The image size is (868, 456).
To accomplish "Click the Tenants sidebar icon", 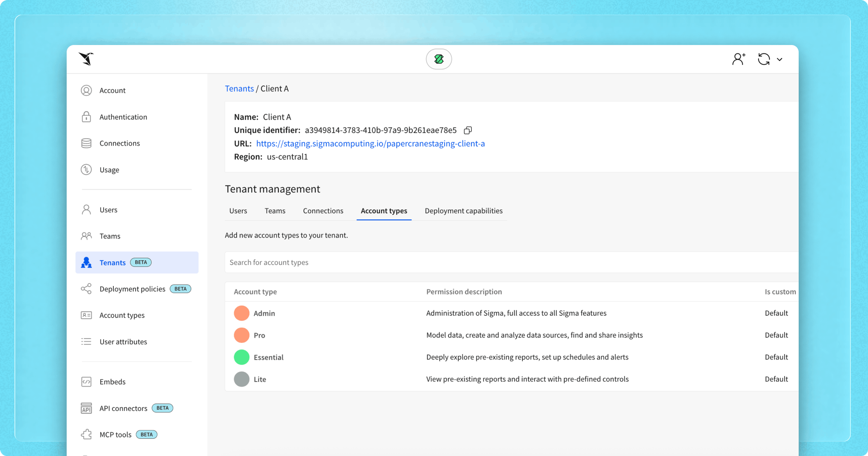I will 86,262.
